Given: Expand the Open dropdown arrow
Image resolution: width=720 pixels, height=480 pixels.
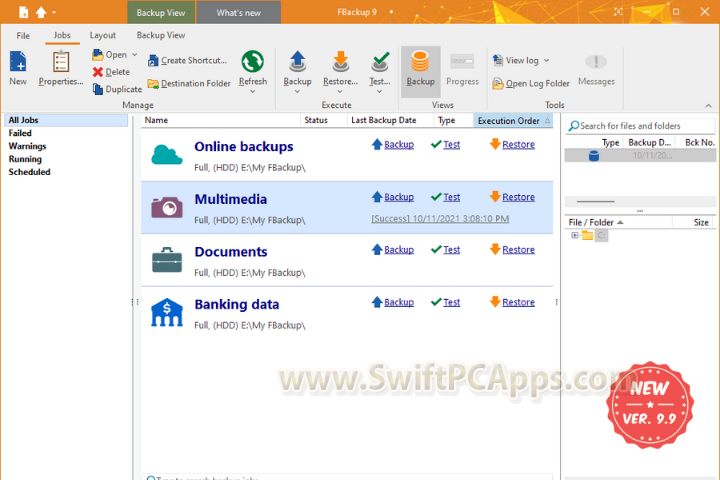Looking at the screenshot, I should (x=135, y=55).
